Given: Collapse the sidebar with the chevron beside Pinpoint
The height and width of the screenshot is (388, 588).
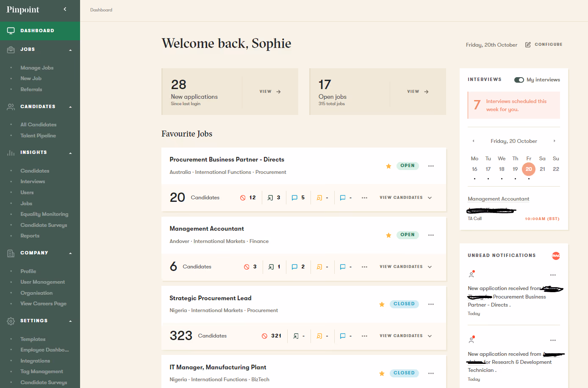Looking at the screenshot, I should click(65, 9).
